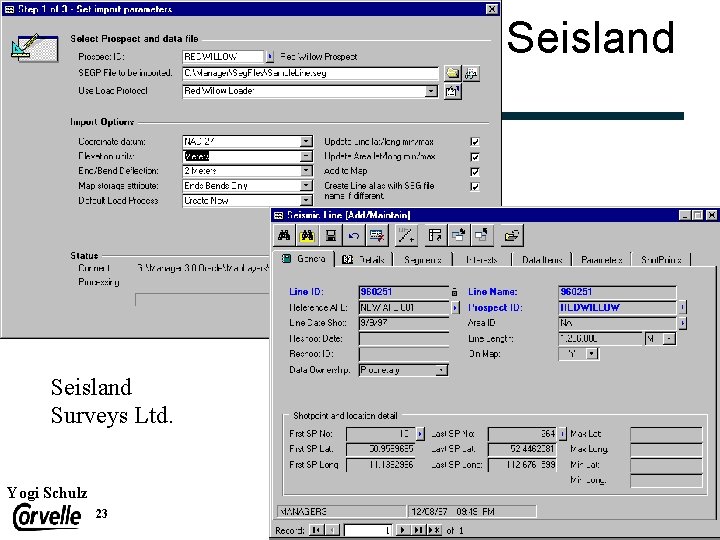Toggle Create Line alias with SEG file checkbox
The height and width of the screenshot is (540, 720).
click(475, 186)
